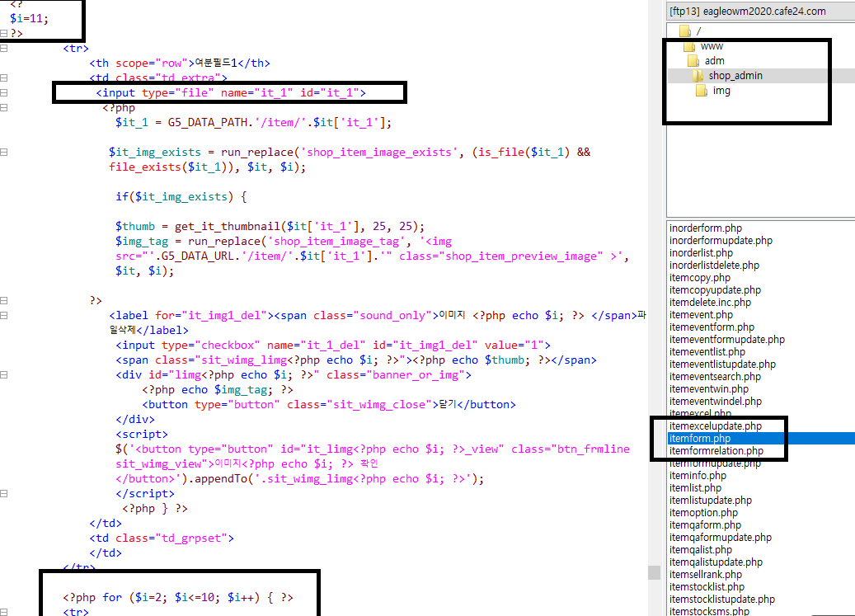This screenshot has width=855, height=616.
Task: Select inorderlist.php in the file list
Action: pos(701,253)
